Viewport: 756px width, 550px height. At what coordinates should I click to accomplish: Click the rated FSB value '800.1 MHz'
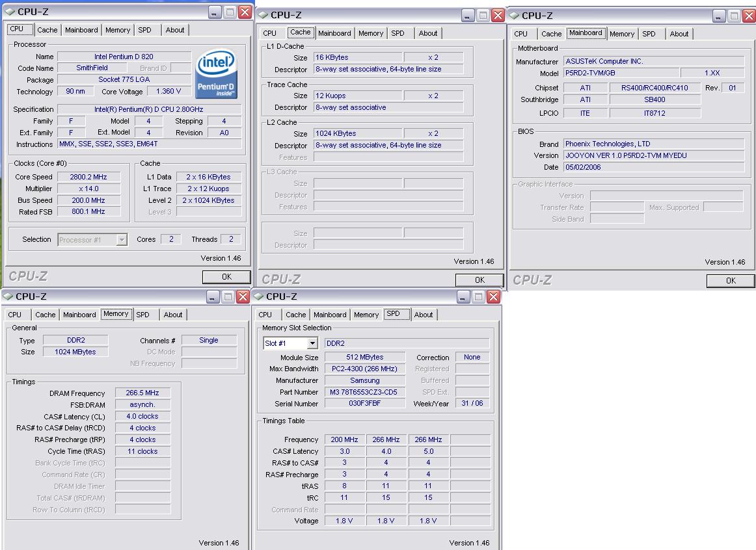click(88, 211)
